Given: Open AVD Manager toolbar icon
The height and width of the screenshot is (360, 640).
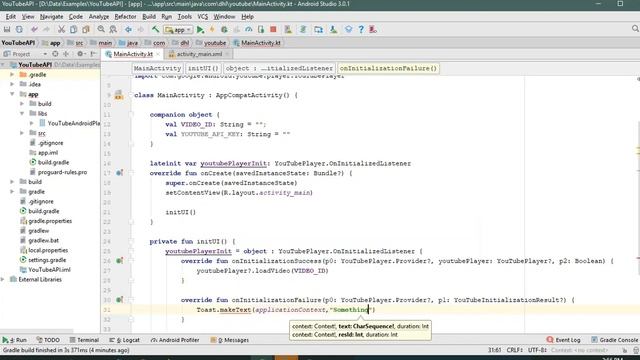Looking at the screenshot, I should click(x=288, y=29).
